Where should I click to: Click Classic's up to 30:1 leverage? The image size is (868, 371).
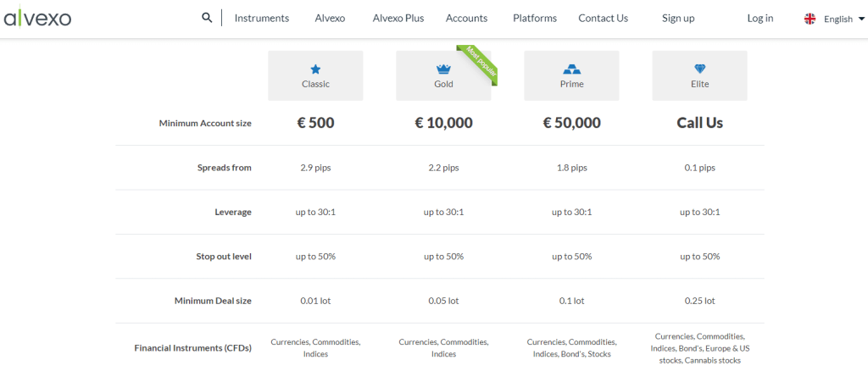(x=315, y=213)
